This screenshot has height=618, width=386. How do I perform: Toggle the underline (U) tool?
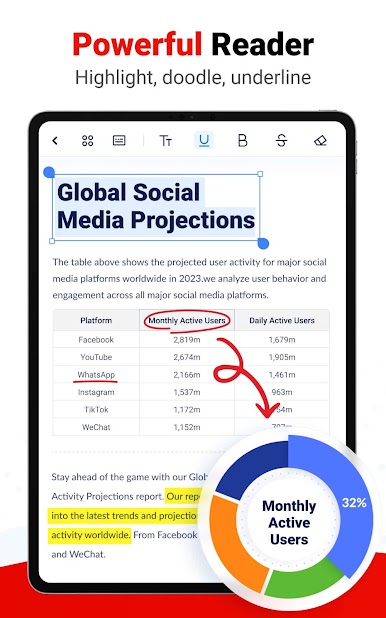click(204, 140)
